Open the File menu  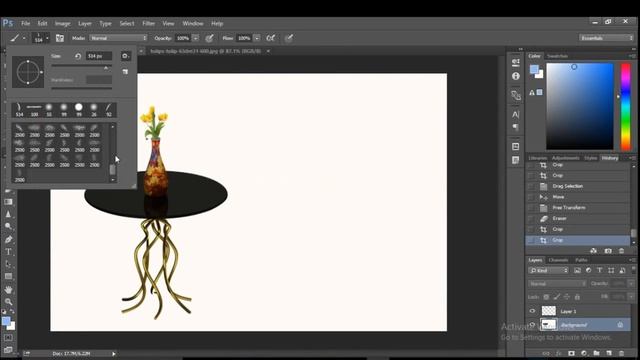tap(25, 23)
